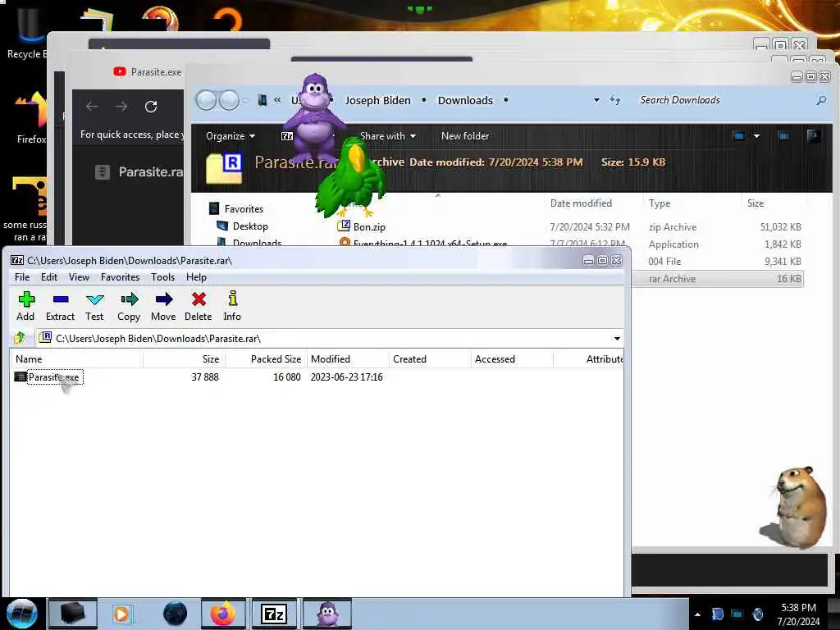Viewport: 840px width, 630px height.
Task: Open the File menu in 7-Zip
Action: [22, 277]
